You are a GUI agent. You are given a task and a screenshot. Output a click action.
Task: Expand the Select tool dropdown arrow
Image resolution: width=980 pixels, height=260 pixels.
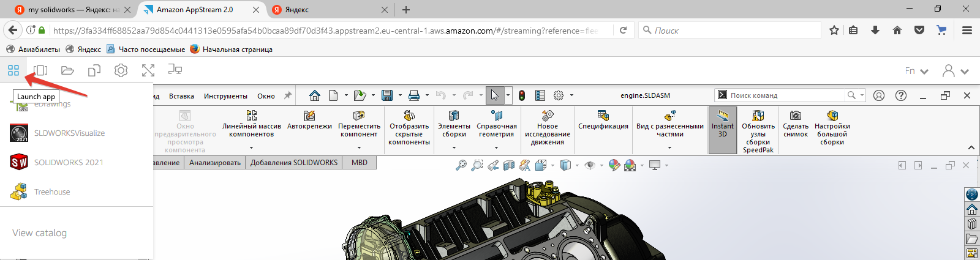click(x=508, y=95)
